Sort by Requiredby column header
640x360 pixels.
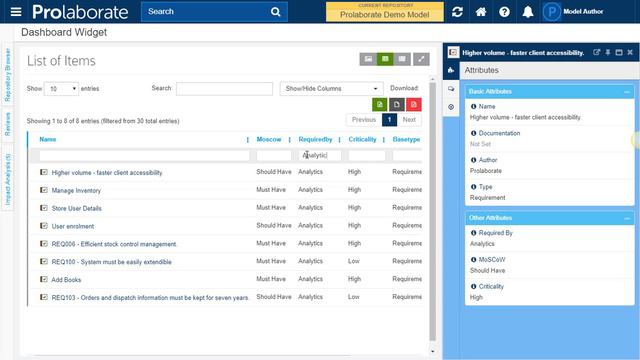[315, 139]
